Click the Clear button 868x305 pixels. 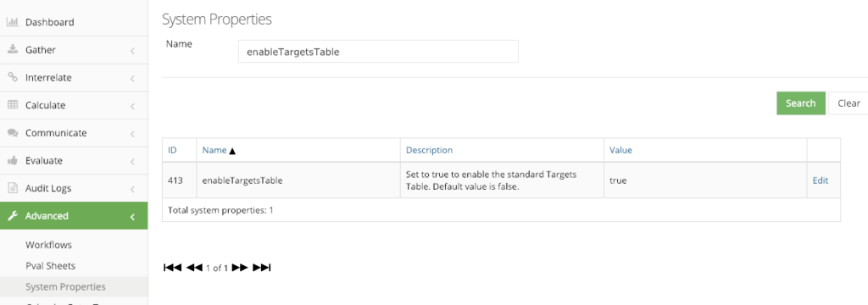848,103
